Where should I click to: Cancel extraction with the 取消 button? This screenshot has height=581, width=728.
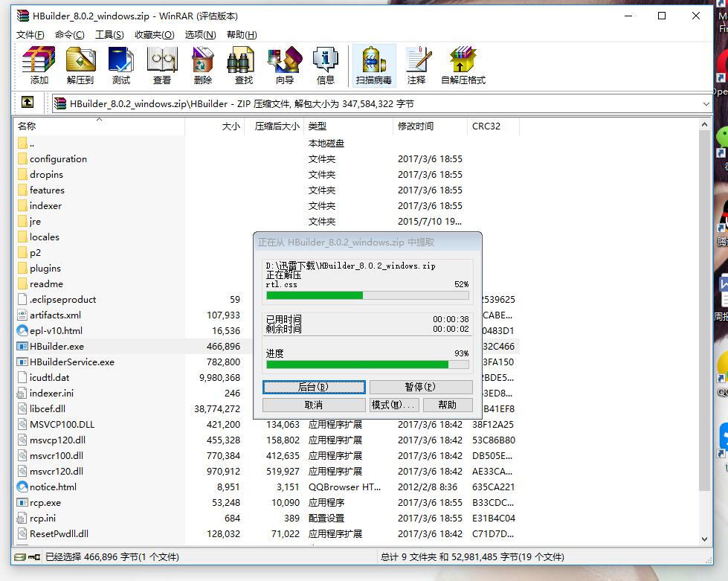pos(314,405)
